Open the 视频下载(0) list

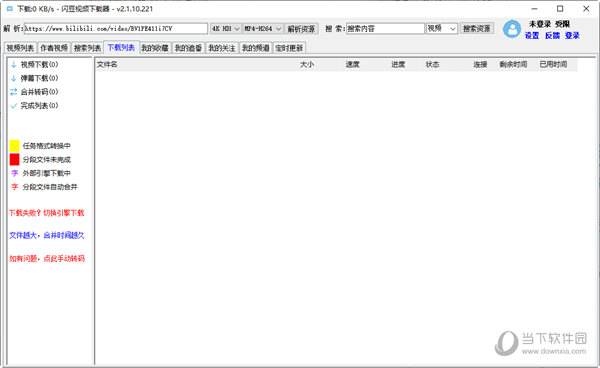click(x=39, y=64)
